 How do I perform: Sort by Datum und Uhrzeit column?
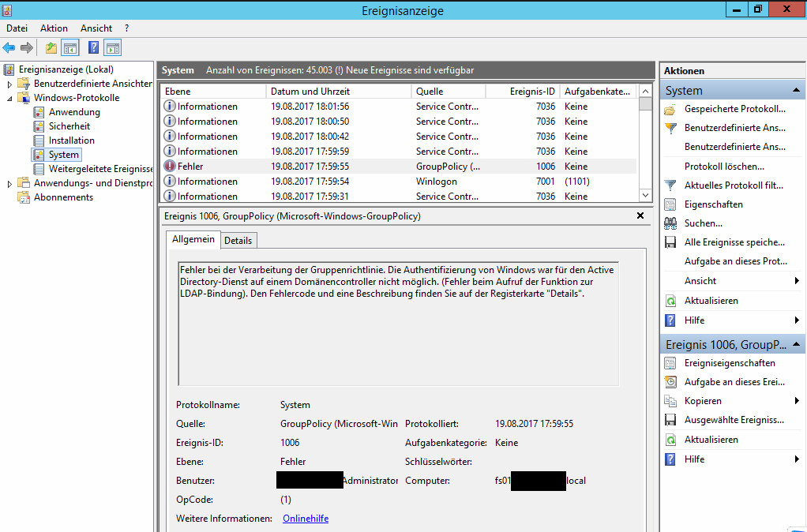tap(339, 91)
